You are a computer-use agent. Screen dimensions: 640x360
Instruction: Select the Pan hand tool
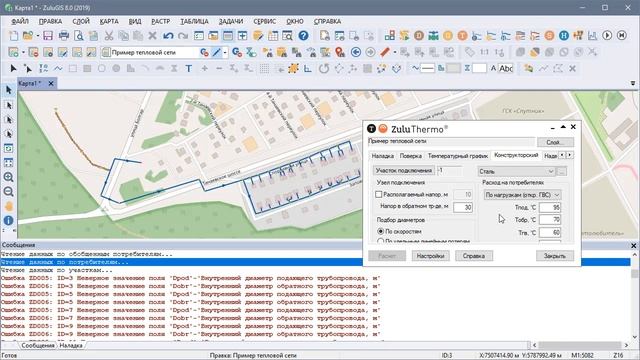tap(8, 206)
